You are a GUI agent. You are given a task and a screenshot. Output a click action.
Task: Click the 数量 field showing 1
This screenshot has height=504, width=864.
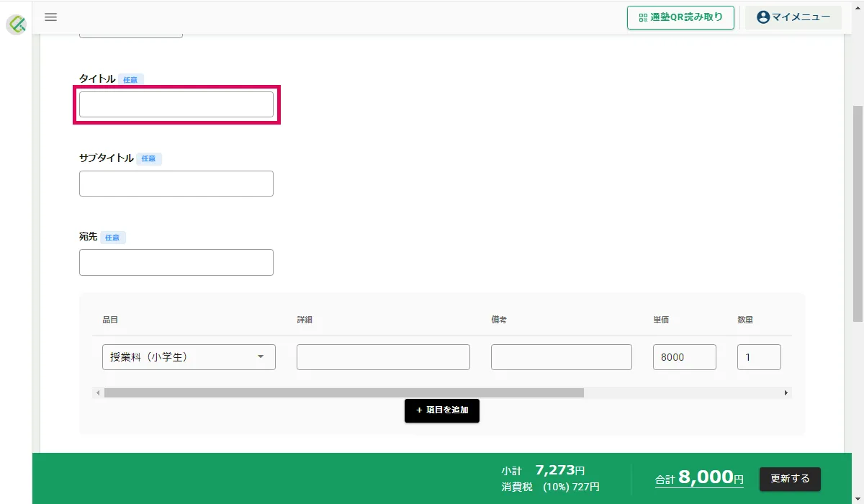(759, 357)
